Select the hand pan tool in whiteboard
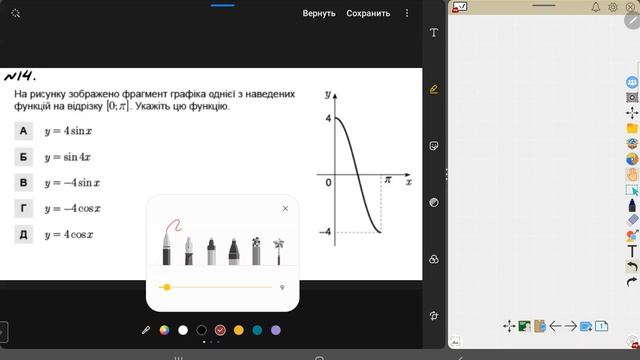The height and width of the screenshot is (360, 640). coord(632,174)
